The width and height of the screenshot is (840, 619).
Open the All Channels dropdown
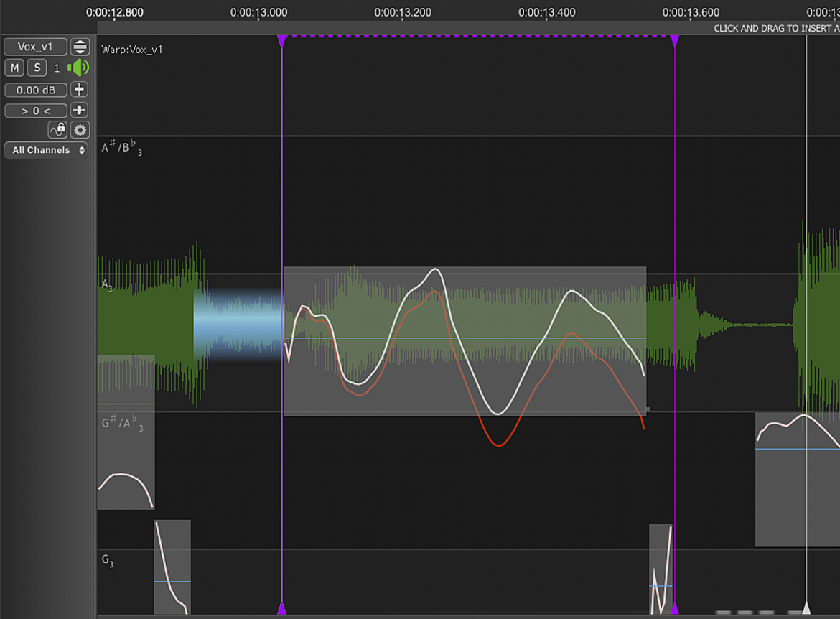45,150
